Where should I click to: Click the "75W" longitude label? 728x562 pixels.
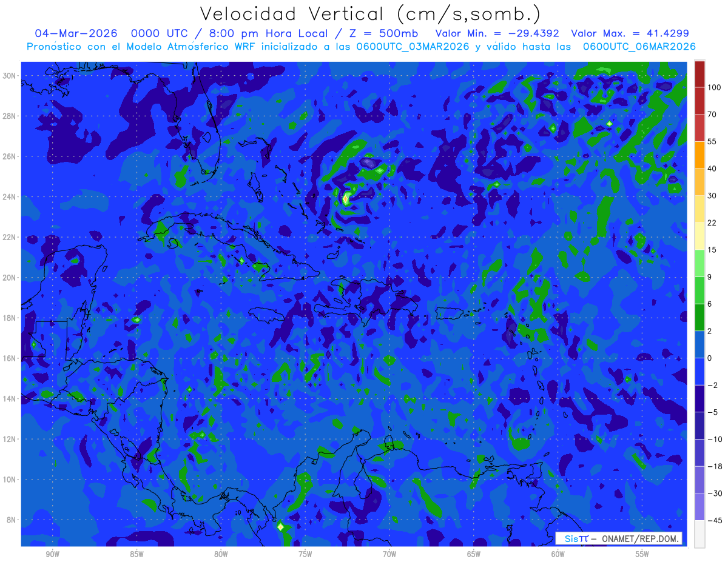click(x=305, y=554)
